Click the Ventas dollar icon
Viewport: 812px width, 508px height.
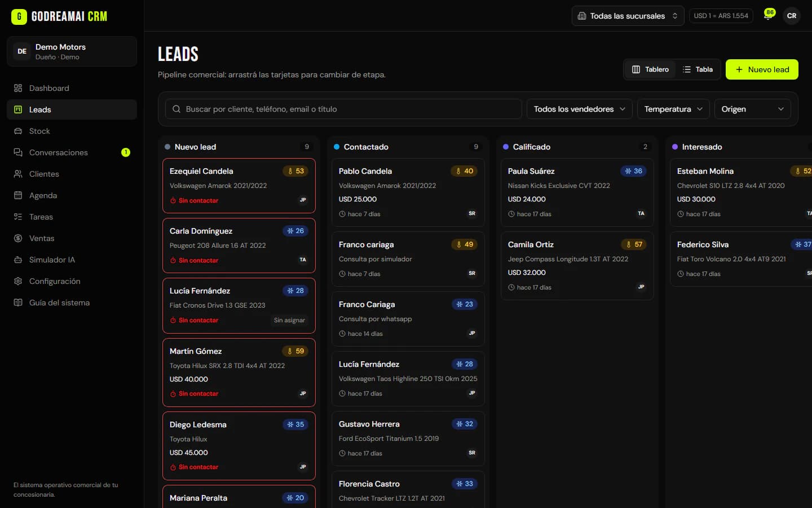pyautogui.click(x=18, y=238)
